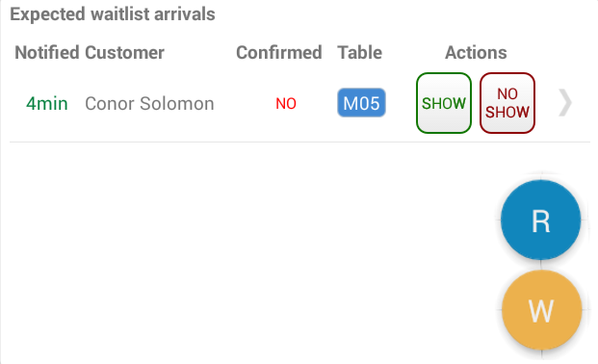
Task: Open reservations with the blue R button
Action: click(541, 221)
